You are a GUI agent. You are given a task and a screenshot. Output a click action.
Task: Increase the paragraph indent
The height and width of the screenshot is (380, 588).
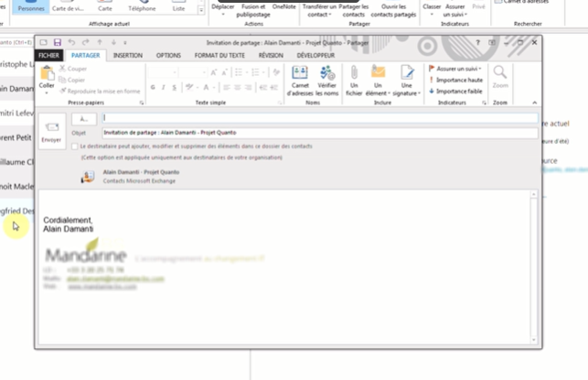(x=274, y=88)
